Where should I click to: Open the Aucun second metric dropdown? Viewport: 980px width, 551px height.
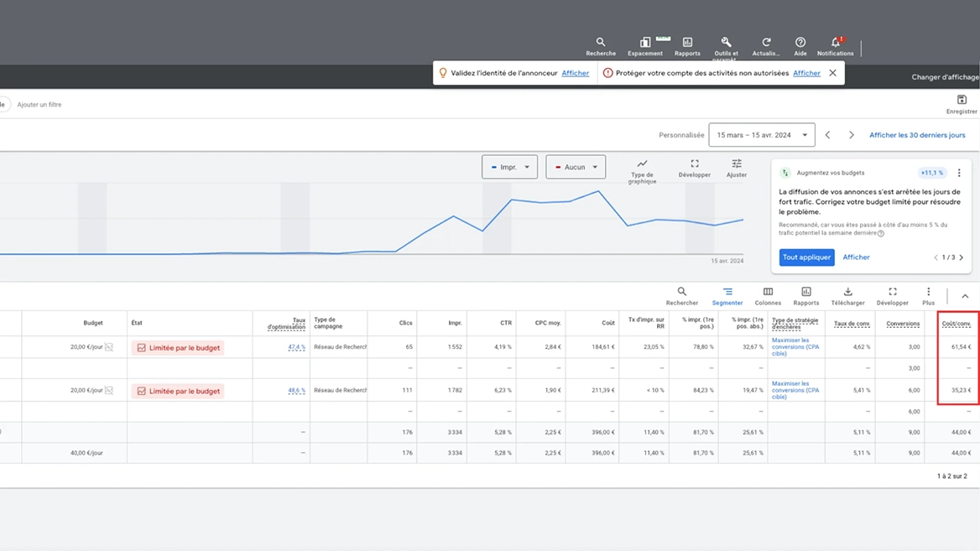click(576, 167)
